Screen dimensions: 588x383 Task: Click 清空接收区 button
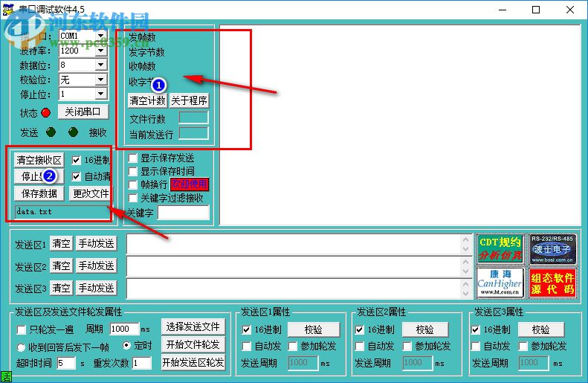(x=39, y=160)
